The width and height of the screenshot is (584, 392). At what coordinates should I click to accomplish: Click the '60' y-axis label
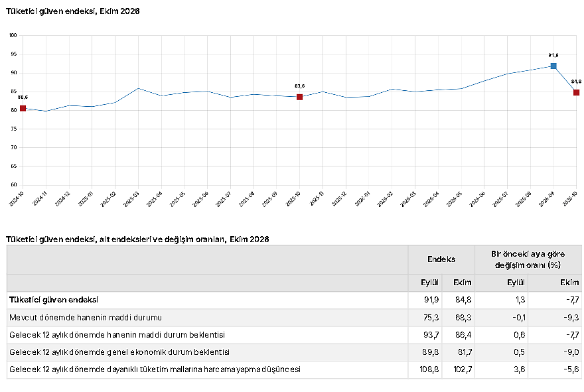click(14, 184)
